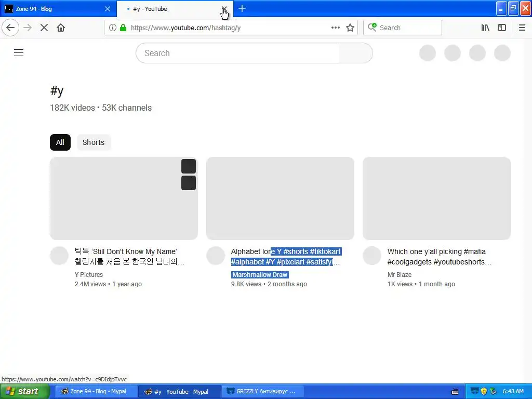Open the Windows Start menu

[25, 391]
